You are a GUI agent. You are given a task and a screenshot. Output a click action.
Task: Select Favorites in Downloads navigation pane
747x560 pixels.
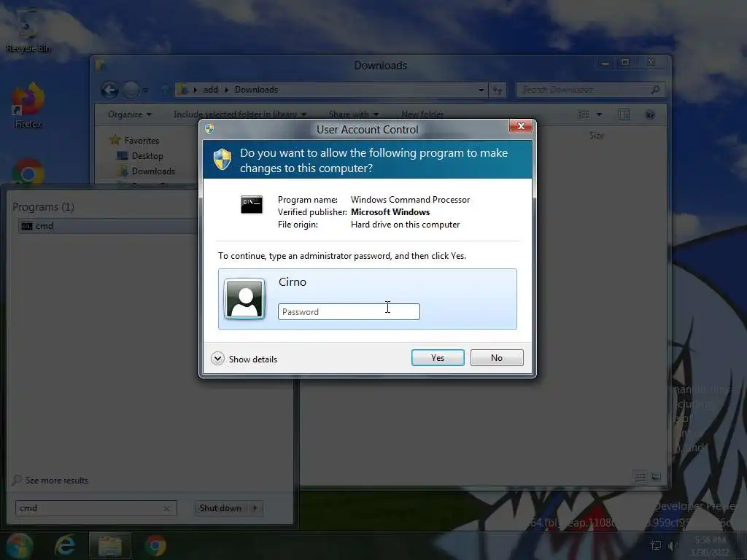point(142,141)
